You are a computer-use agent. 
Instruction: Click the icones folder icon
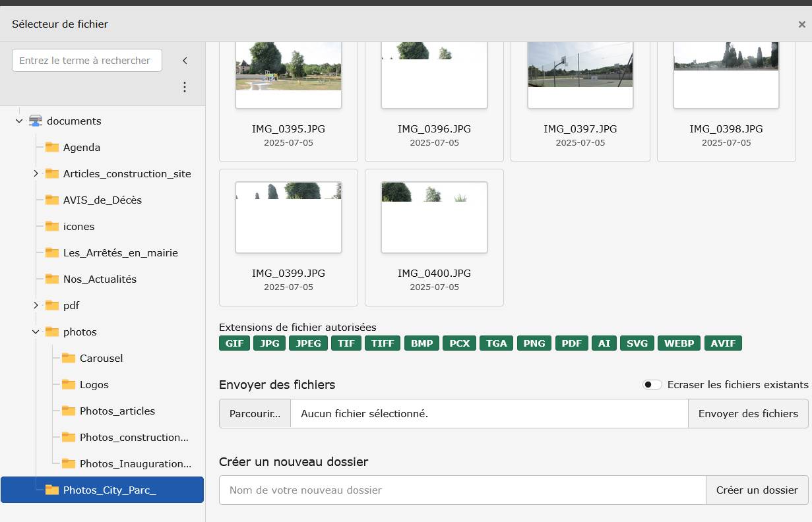(52, 227)
